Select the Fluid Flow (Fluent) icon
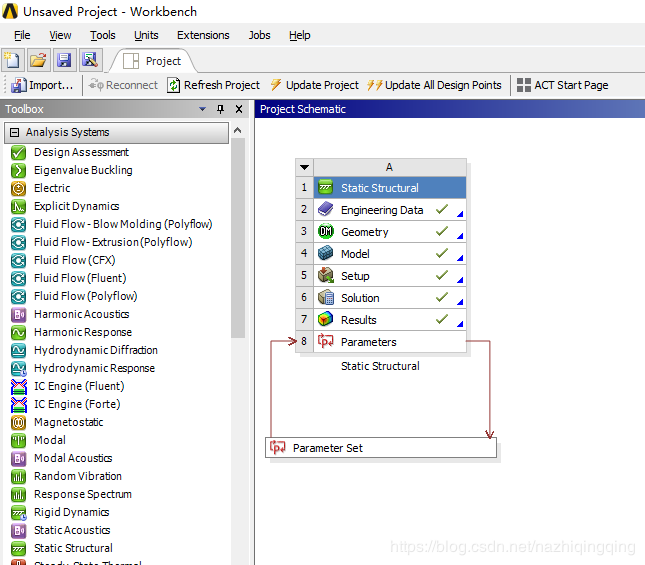645x565 pixels. click(19, 278)
